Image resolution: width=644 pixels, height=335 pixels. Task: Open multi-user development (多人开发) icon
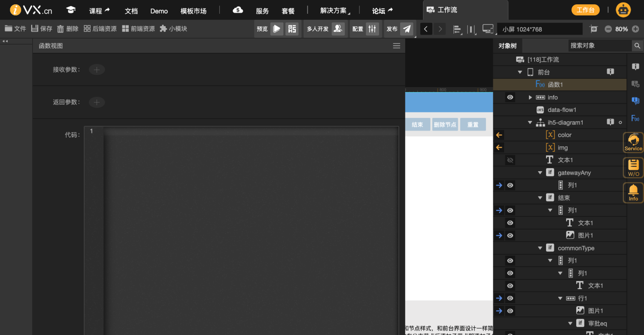338,29
